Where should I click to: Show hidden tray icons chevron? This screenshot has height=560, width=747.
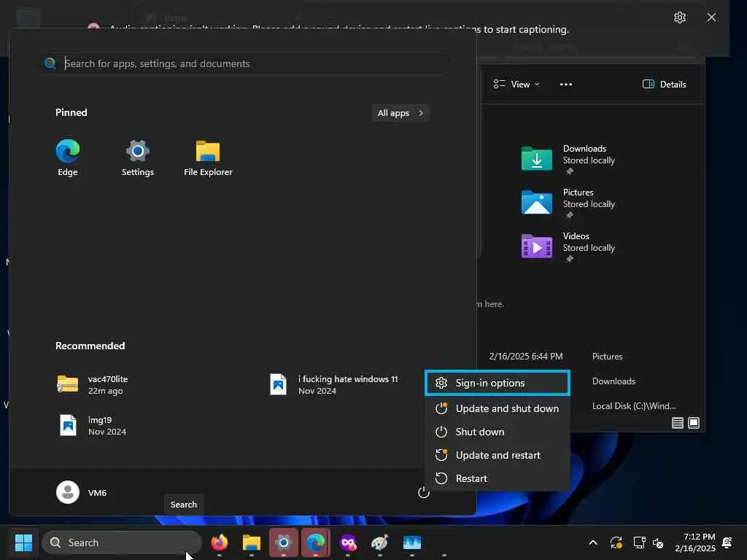(593, 542)
